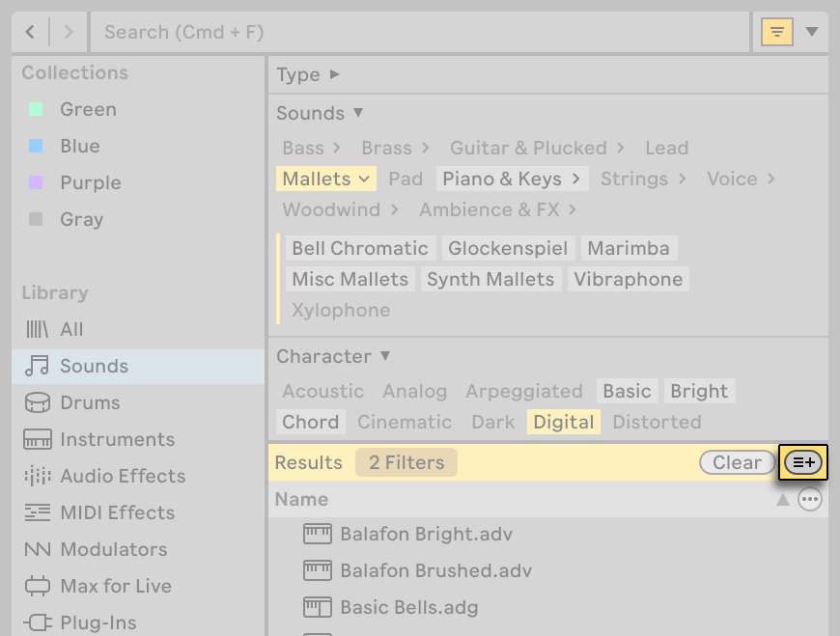Reverse sort order with ascending arrow
This screenshot has width=840, height=636.
[783, 500]
